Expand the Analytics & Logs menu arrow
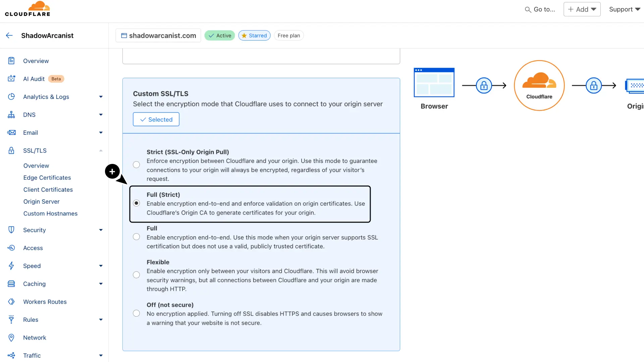Screen dimensions: 644x362 coord(101,97)
